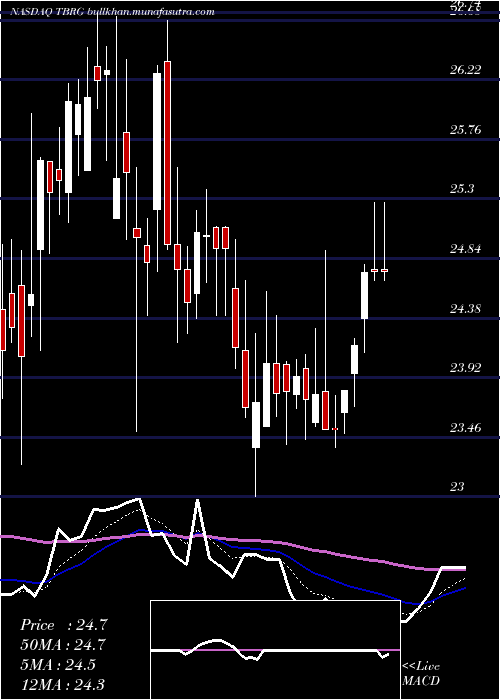500x700 pixels.
Task: Click the 50MA : 24.7 readout
Action: (64, 645)
